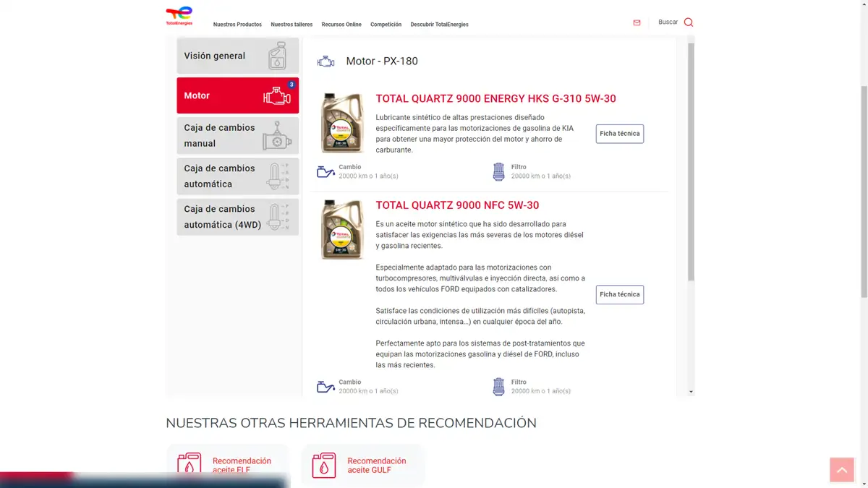
Task: Open the Nuestros Productos menu
Action: 237,25
